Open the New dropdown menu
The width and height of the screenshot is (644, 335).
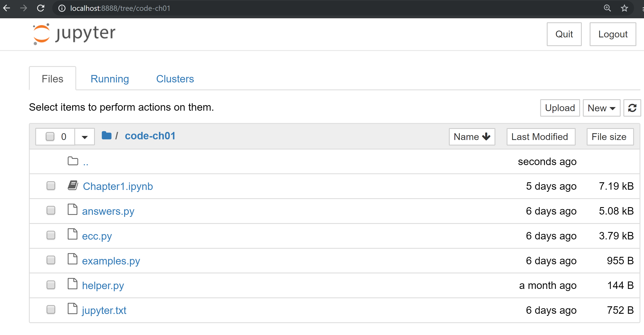coord(601,108)
